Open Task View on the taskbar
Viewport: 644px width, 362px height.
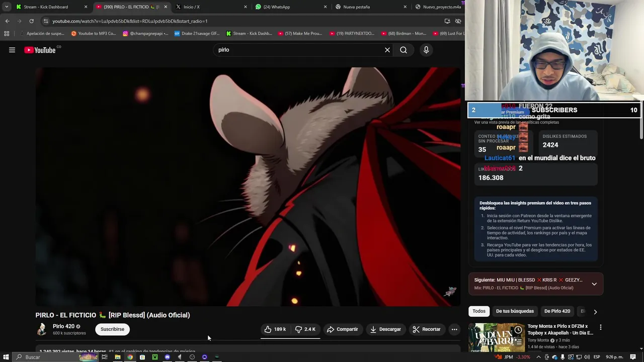pyautogui.click(x=105, y=357)
